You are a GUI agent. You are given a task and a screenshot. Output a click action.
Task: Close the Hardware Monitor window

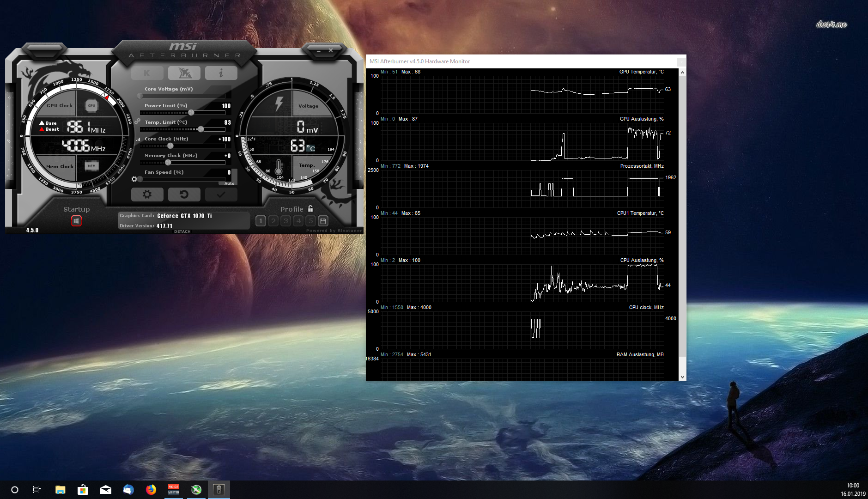tap(681, 61)
